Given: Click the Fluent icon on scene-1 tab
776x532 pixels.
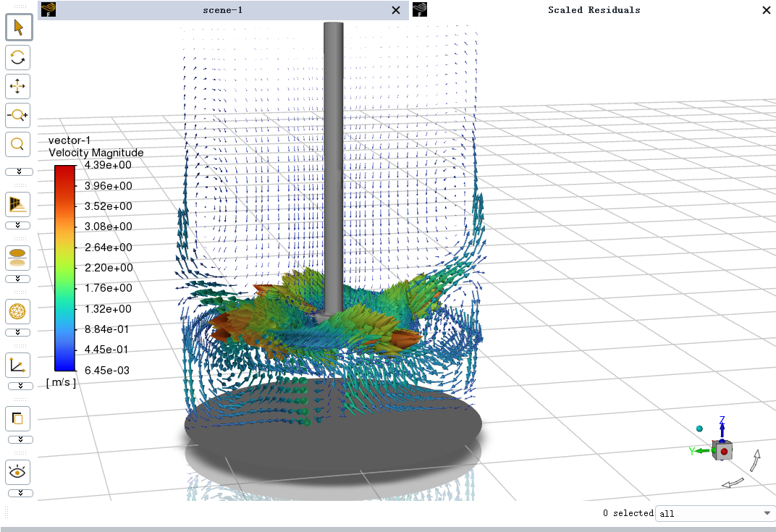Looking at the screenshot, I should tap(48, 9).
